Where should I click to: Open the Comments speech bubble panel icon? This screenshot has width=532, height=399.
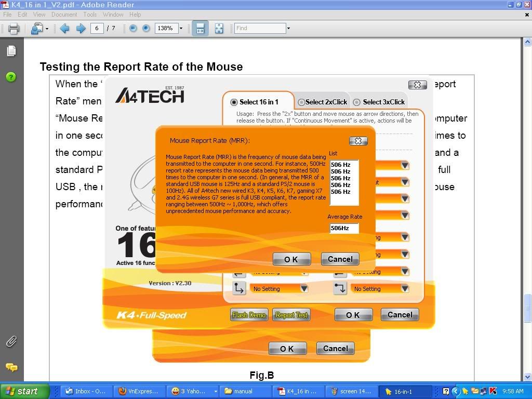click(11, 367)
